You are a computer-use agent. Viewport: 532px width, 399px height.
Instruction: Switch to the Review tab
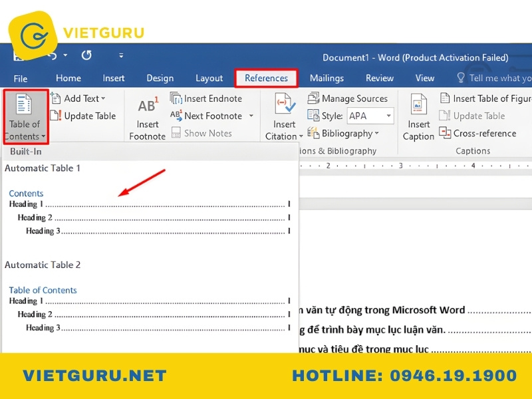click(x=380, y=78)
